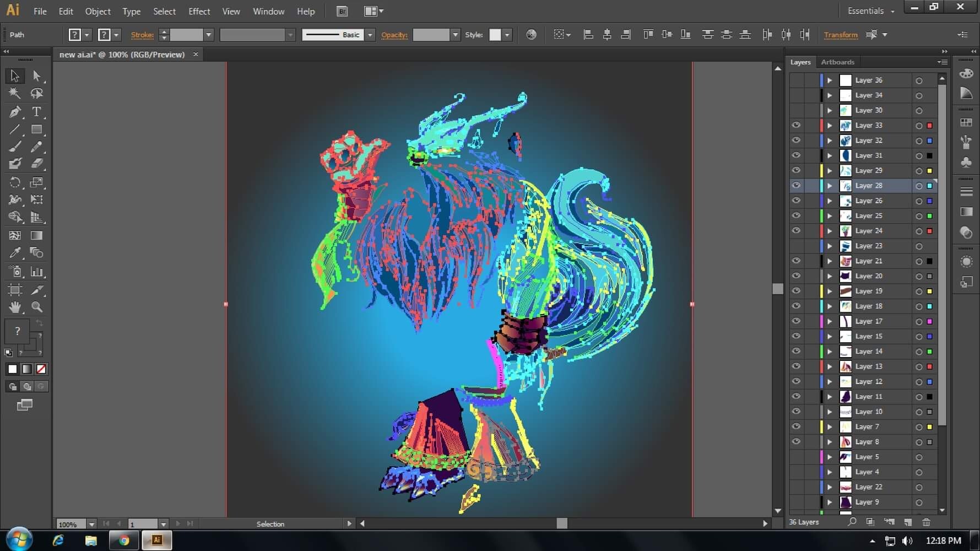Click the Stroke label link

tap(142, 35)
